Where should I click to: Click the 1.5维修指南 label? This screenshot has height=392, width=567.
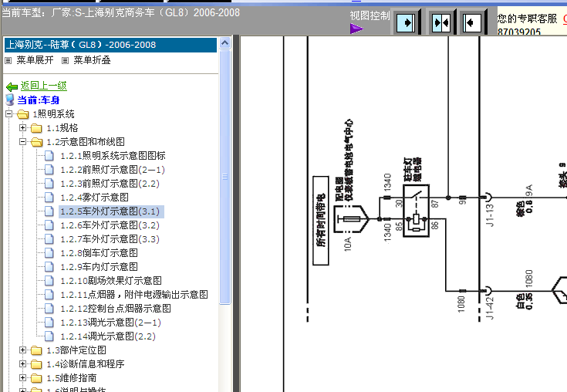72,378
